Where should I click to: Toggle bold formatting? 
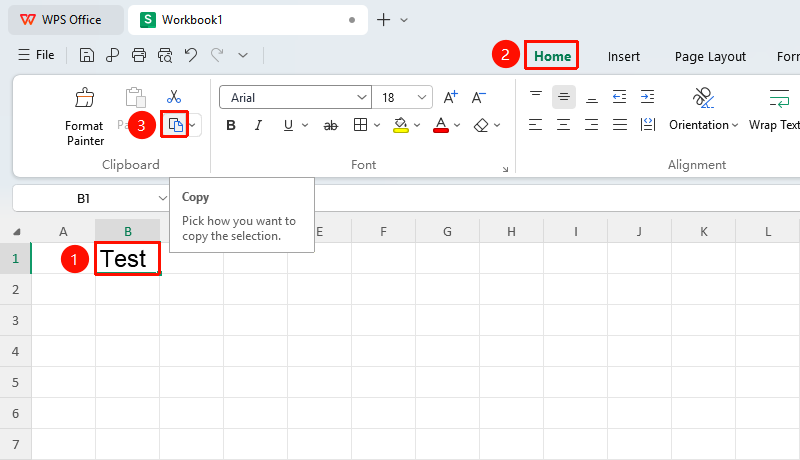[x=231, y=125]
